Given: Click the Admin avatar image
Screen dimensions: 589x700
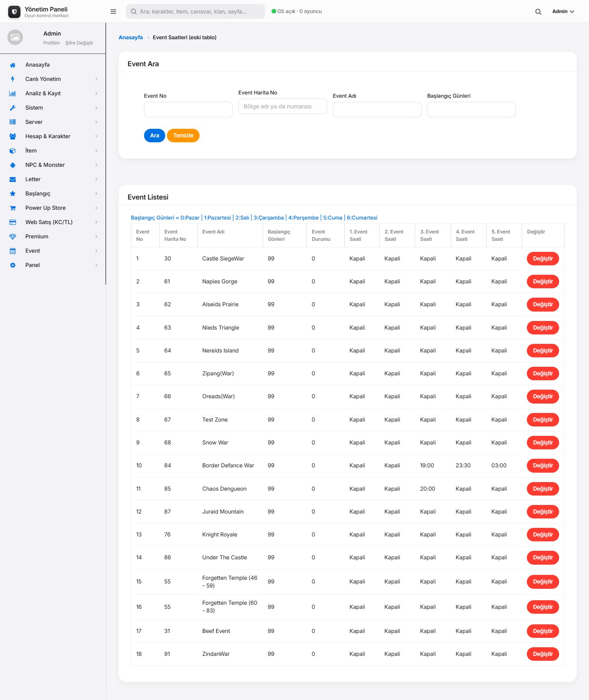Looking at the screenshot, I should coord(15,37).
